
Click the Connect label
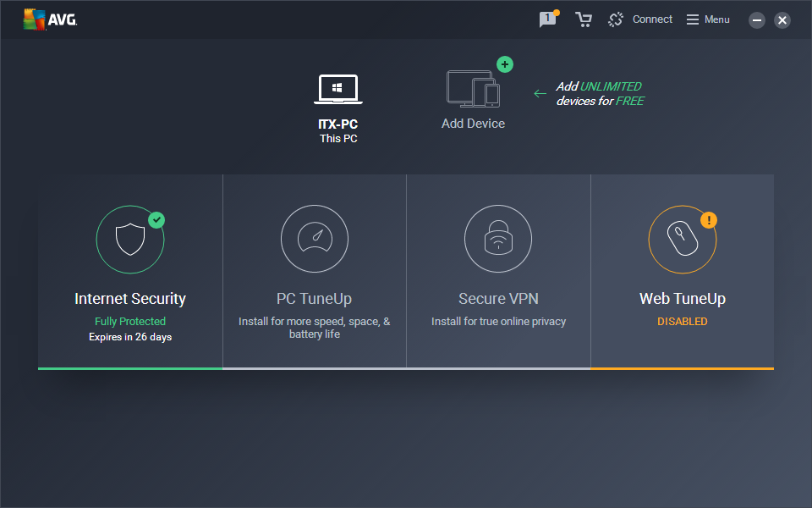pyautogui.click(x=652, y=19)
